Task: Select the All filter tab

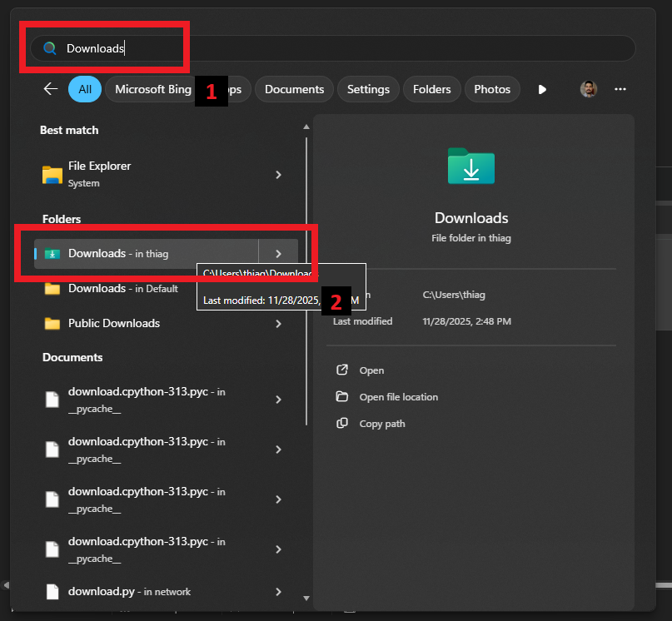Action: coord(85,89)
